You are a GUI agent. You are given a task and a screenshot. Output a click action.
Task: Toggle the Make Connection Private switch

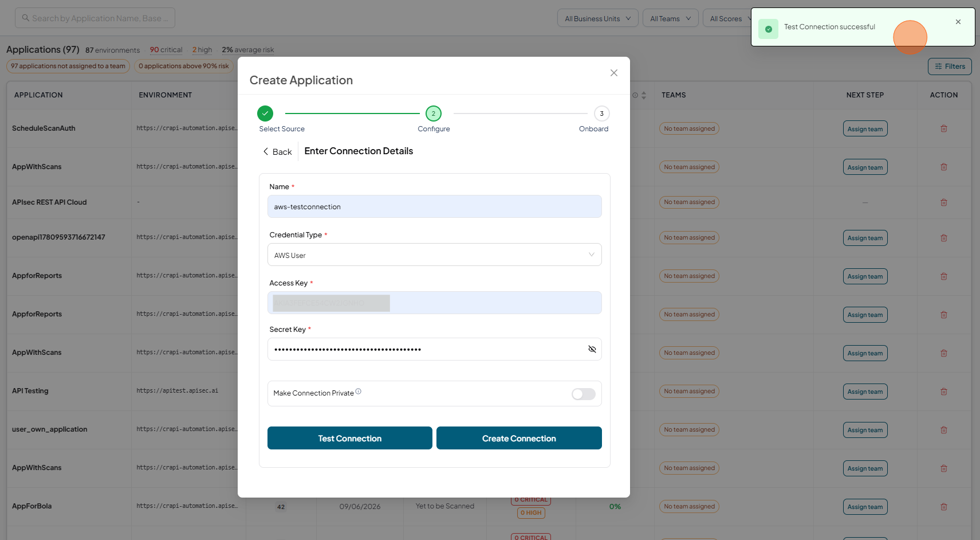coord(584,394)
